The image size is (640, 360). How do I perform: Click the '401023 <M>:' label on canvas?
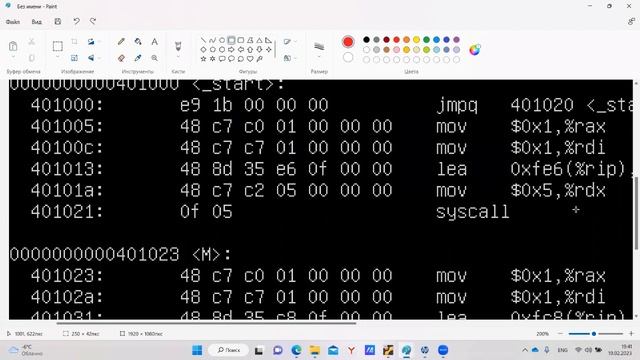pos(120,255)
